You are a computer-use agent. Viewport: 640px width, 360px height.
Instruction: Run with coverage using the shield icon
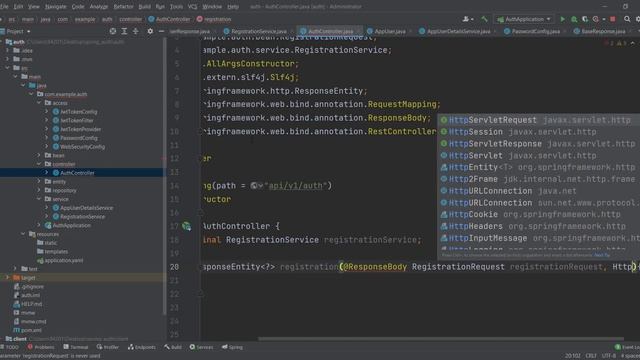coord(585,19)
